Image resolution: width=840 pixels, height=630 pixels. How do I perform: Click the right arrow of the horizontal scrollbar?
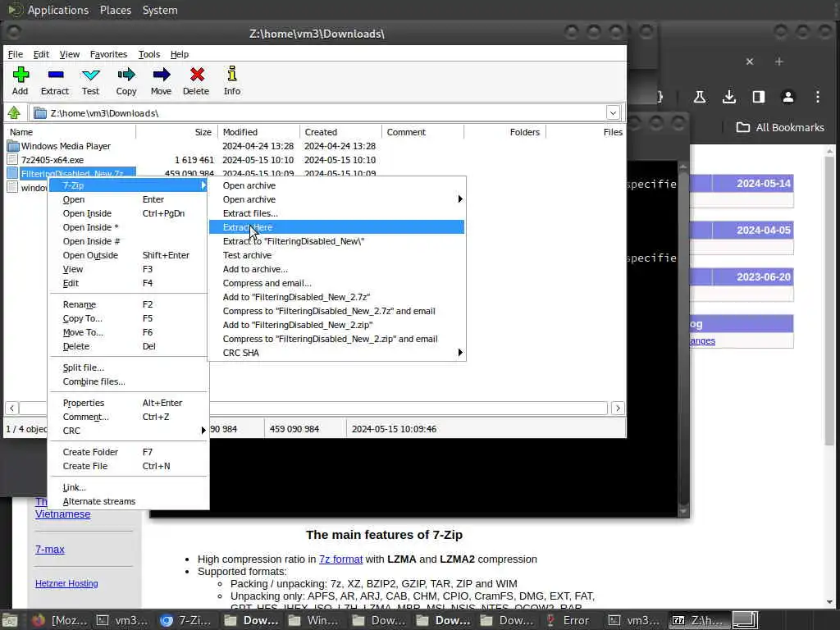tap(618, 409)
